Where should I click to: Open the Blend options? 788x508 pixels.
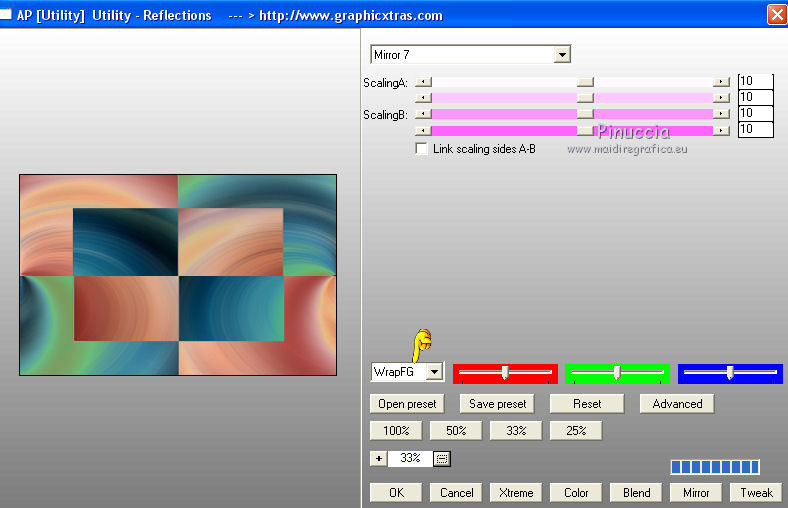[x=636, y=492]
